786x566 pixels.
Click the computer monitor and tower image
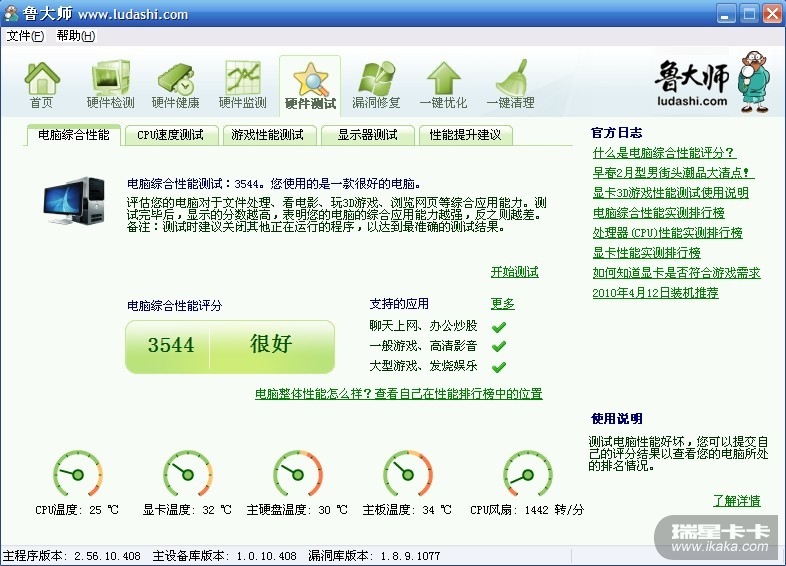(x=75, y=201)
